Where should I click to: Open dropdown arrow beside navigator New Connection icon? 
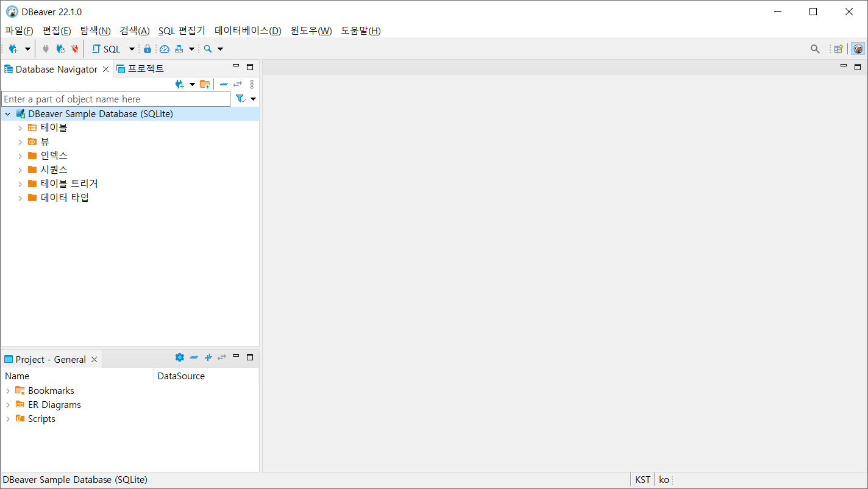click(x=192, y=84)
